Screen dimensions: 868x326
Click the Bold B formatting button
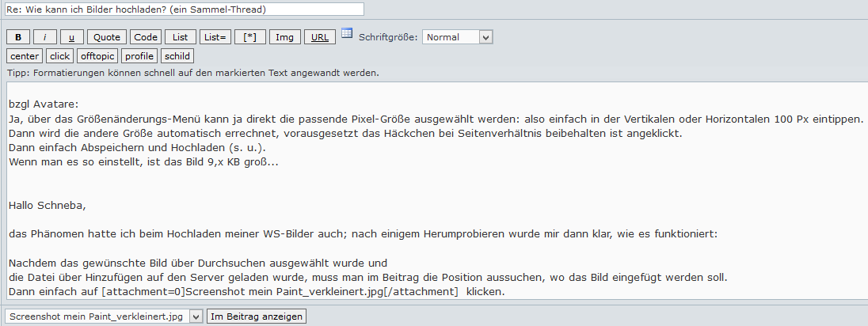point(18,37)
